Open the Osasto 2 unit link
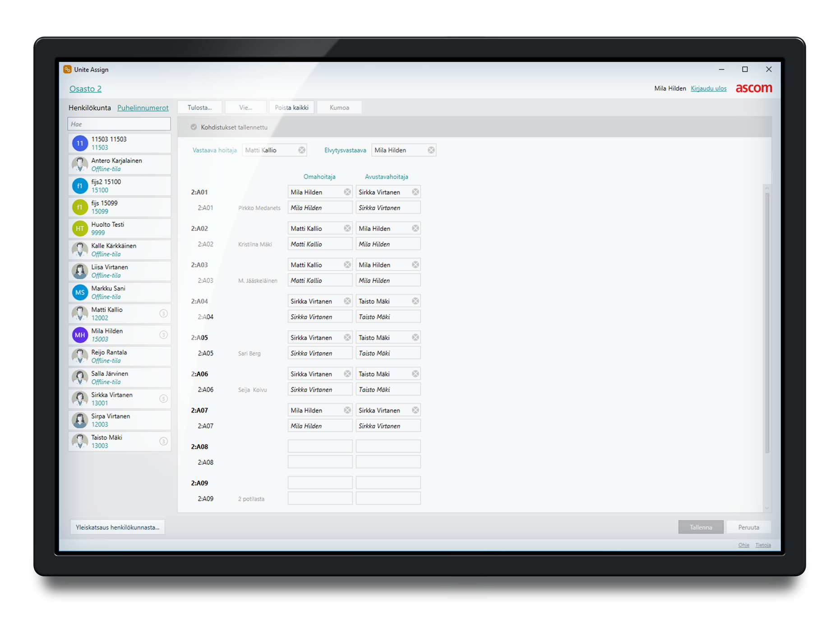 pyautogui.click(x=85, y=89)
